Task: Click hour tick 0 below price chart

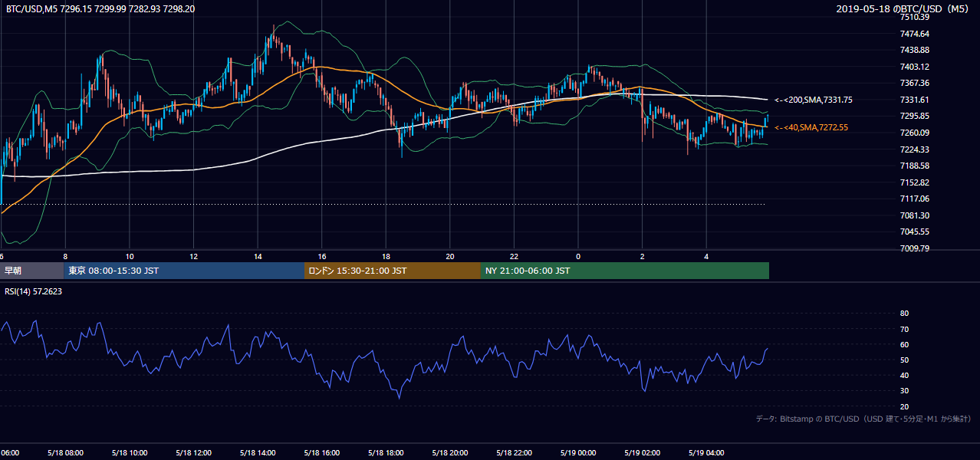Action: (x=577, y=256)
